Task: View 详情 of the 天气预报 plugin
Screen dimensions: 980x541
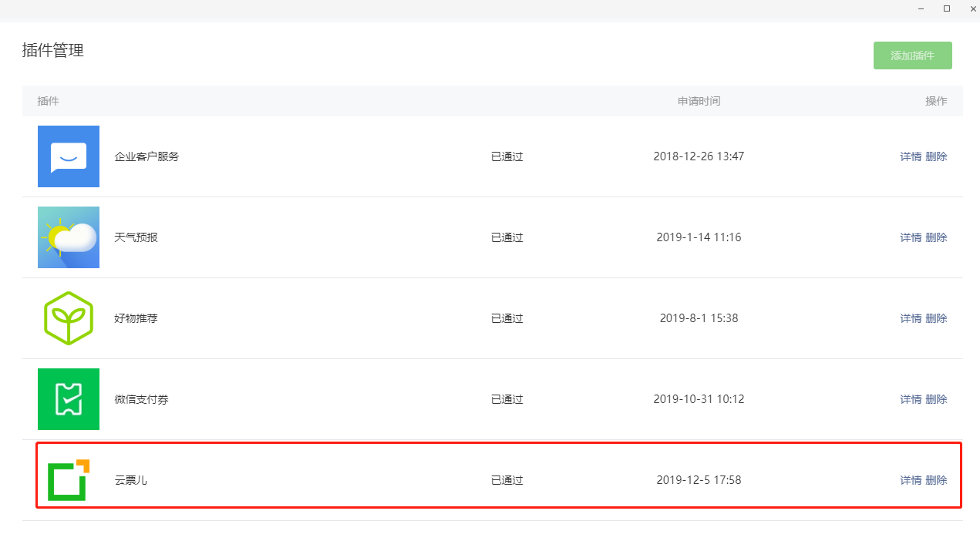Action: coord(911,237)
